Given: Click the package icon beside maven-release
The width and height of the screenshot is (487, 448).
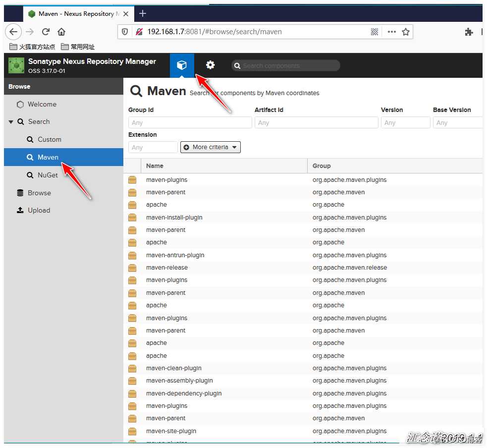Looking at the screenshot, I should click(132, 268).
